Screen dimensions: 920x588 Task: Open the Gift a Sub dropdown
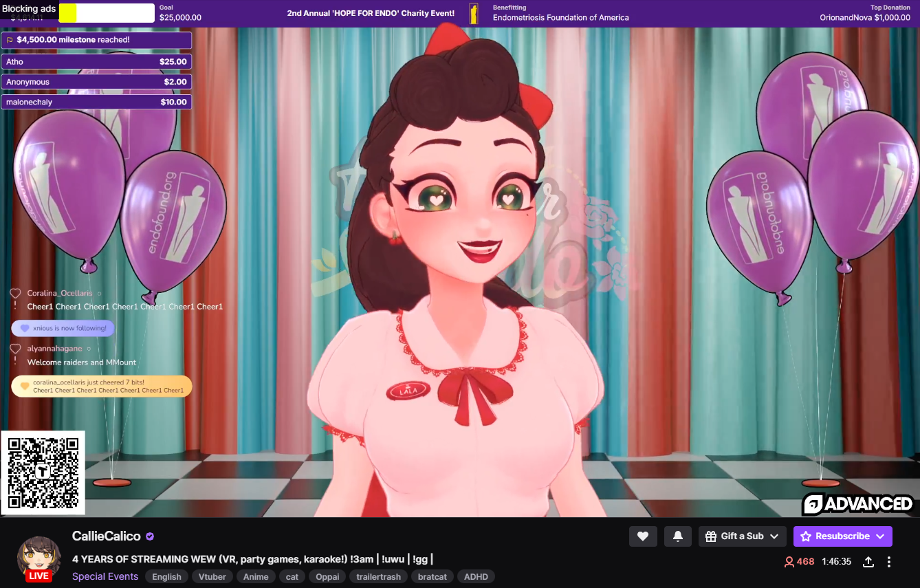(x=743, y=536)
